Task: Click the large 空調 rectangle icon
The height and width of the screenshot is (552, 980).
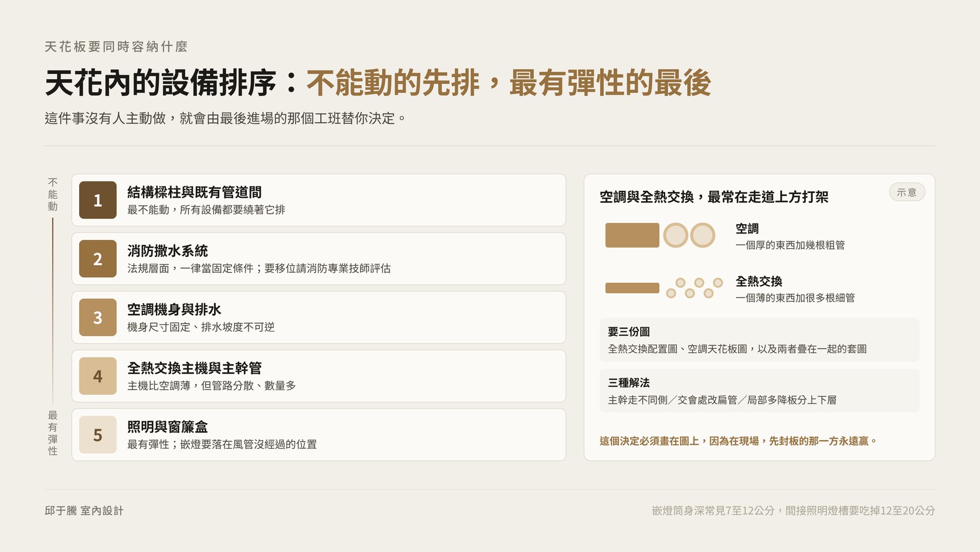Action: (x=632, y=235)
